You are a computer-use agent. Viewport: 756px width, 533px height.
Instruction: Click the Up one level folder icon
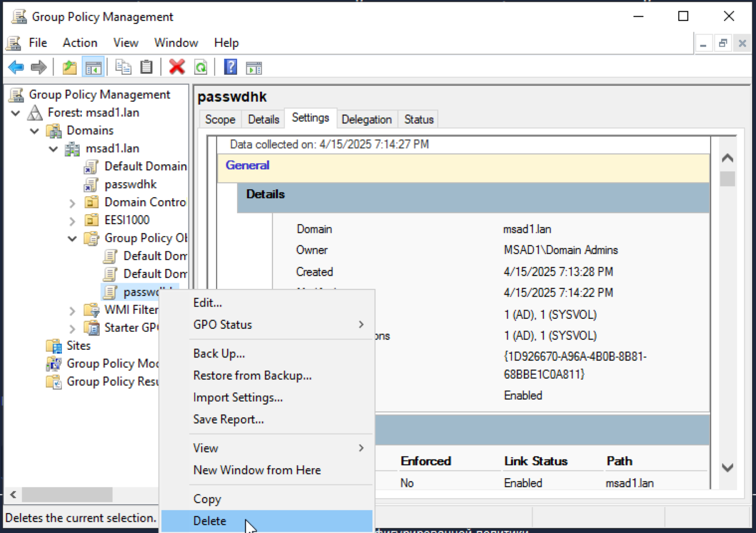point(69,67)
